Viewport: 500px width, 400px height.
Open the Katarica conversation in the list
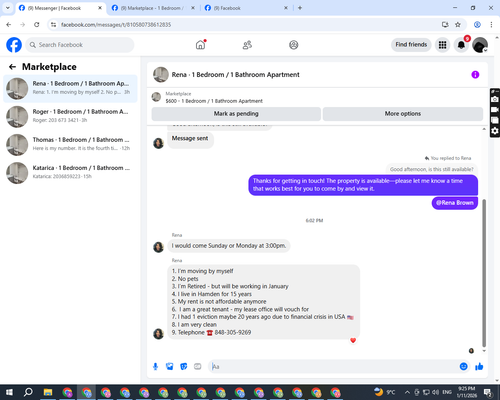point(70,173)
